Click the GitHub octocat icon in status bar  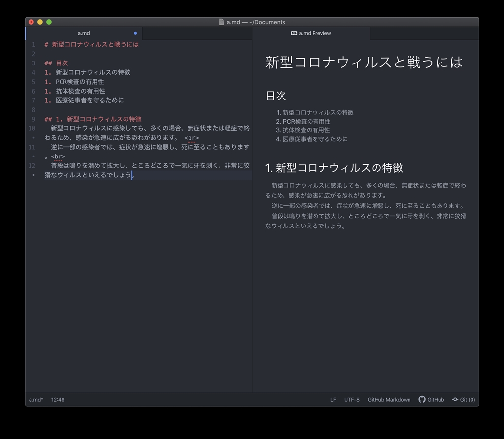[x=422, y=399]
